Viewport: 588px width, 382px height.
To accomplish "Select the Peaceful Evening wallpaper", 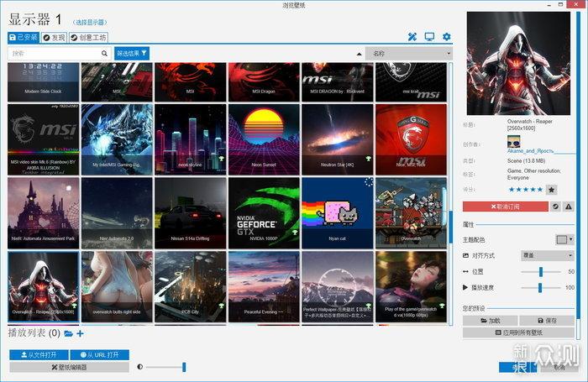I will [x=264, y=286].
